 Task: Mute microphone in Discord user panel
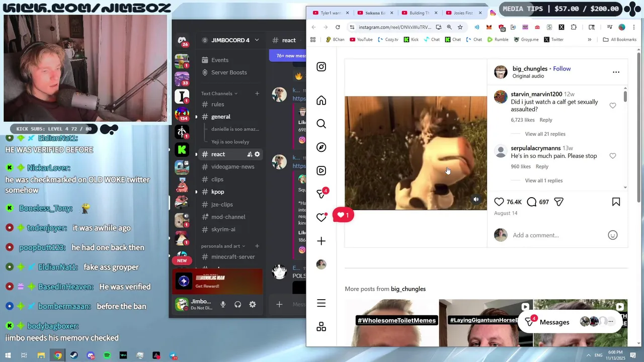point(223,304)
